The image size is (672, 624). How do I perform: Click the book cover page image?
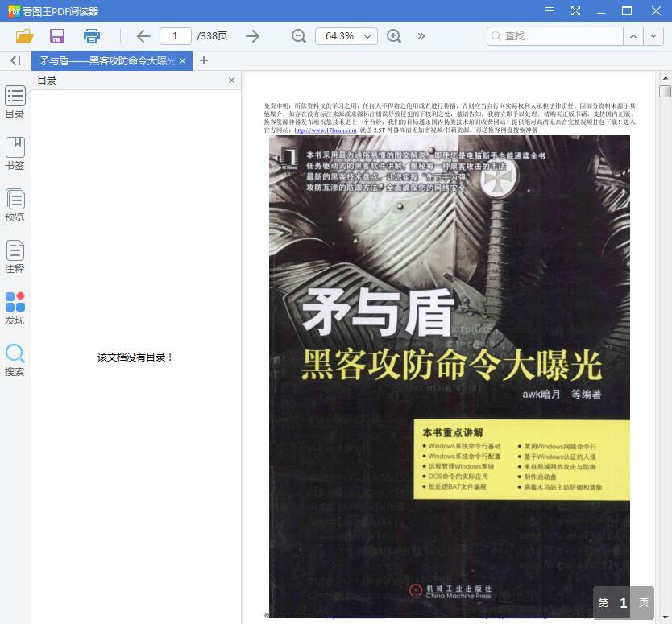click(x=450, y=376)
